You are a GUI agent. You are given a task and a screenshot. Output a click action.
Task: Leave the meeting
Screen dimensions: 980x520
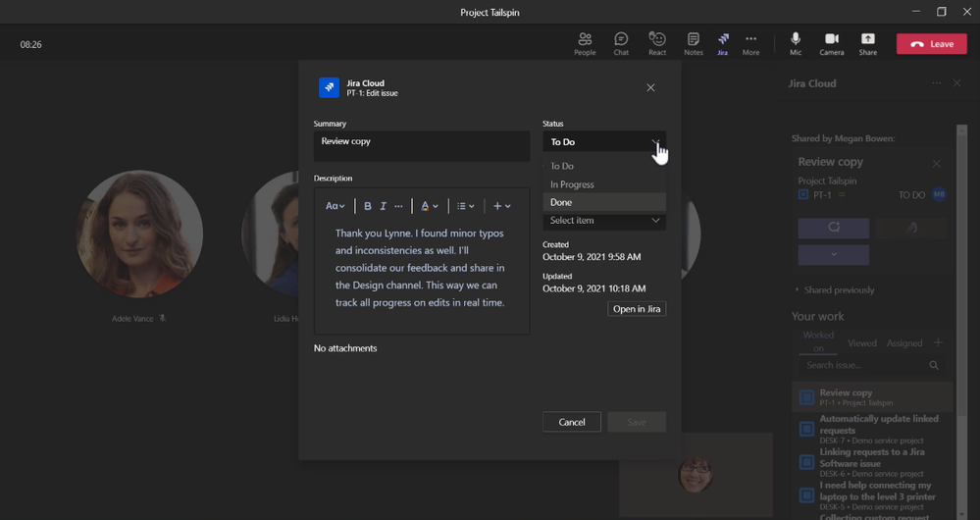[x=931, y=44]
